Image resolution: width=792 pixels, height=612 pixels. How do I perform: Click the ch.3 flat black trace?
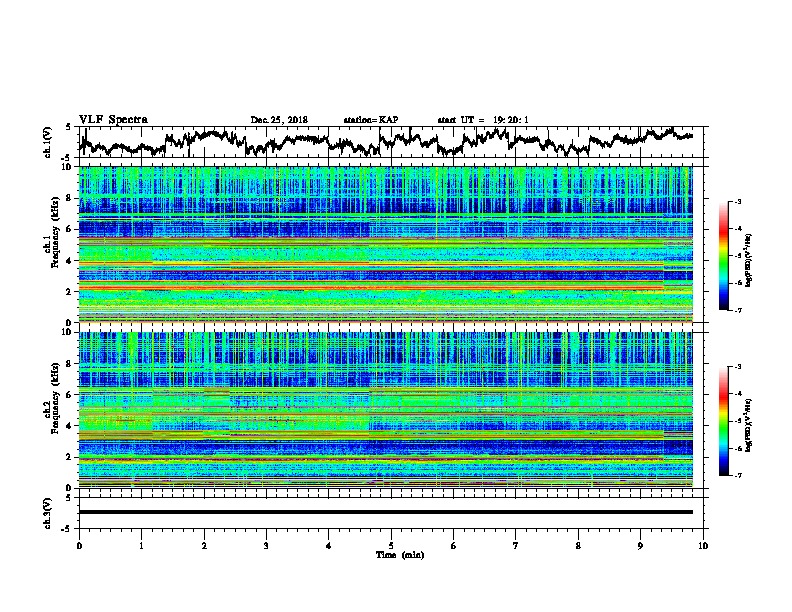[x=386, y=512]
